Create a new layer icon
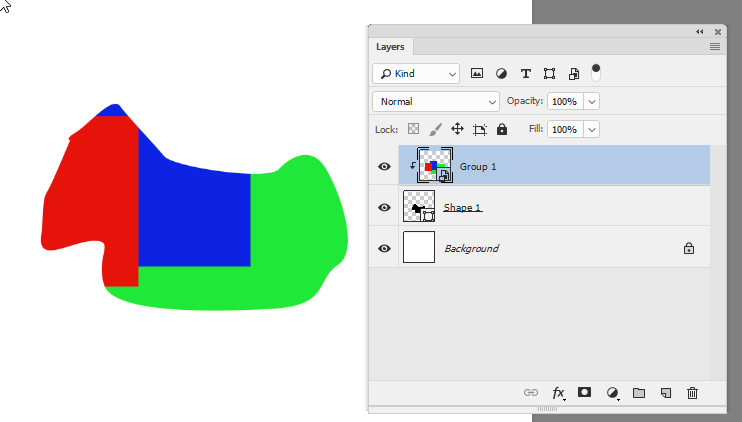The image size is (742, 422). coord(666,393)
